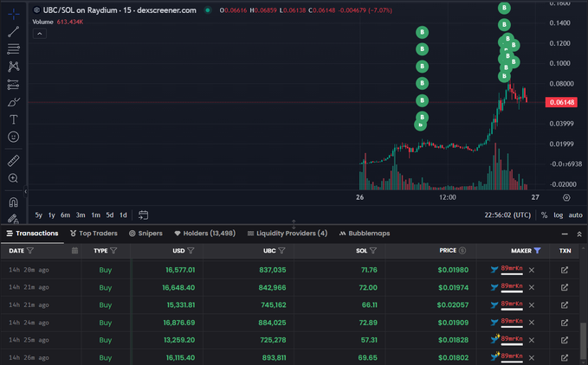Click the topmost B buy marker on chart
The height and width of the screenshot is (365, 588).
(504, 8)
